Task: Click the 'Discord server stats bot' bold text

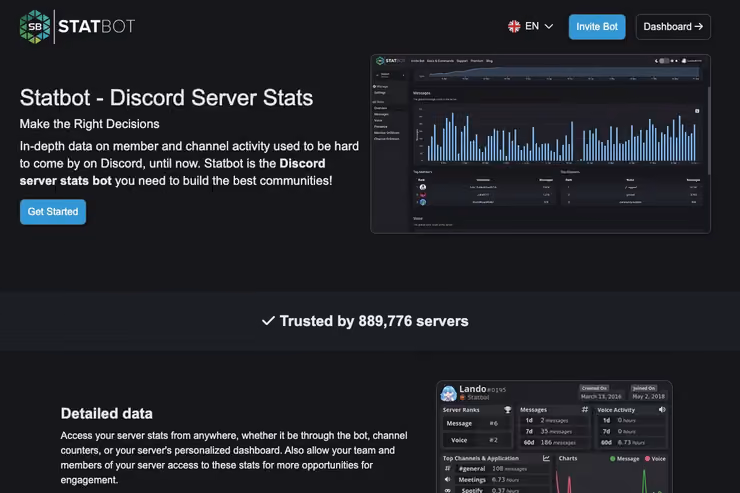Action: pos(172,172)
